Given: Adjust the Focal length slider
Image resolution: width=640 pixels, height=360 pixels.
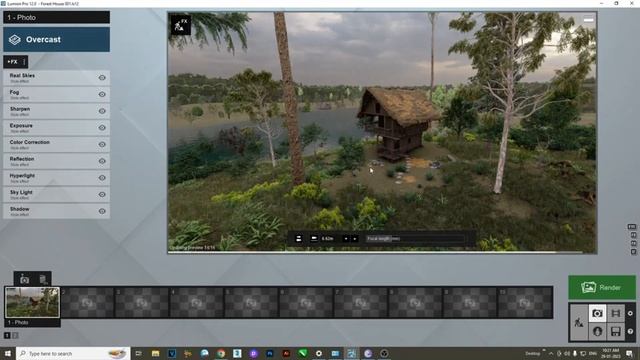Looking at the screenshot, I should [x=415, y=238].
